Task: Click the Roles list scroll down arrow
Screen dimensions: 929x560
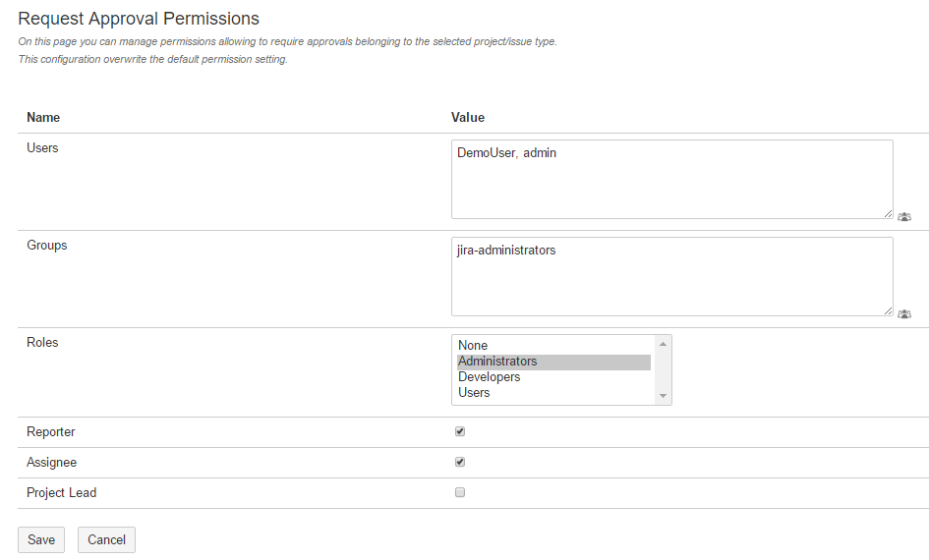Action: pyautogui.click(x=664, y=396)
